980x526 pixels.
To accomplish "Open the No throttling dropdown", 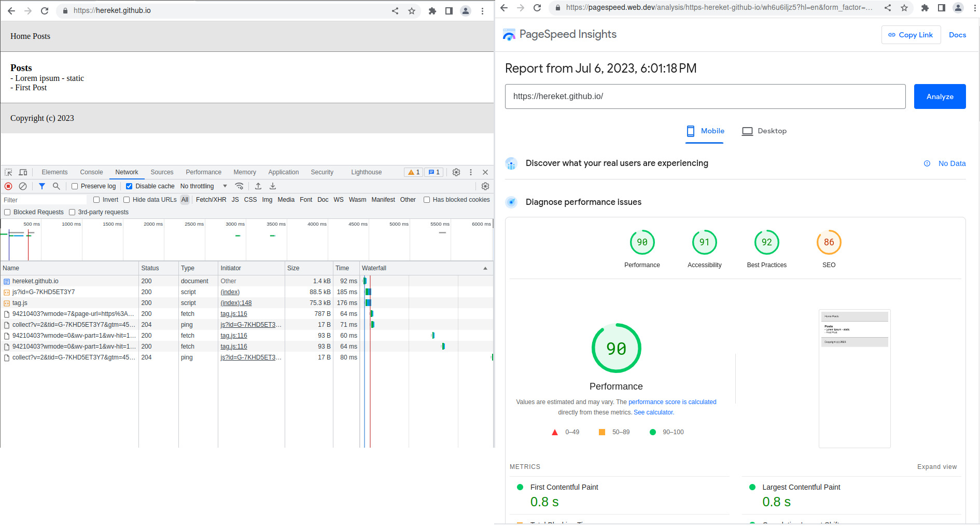I will point(204,186).
